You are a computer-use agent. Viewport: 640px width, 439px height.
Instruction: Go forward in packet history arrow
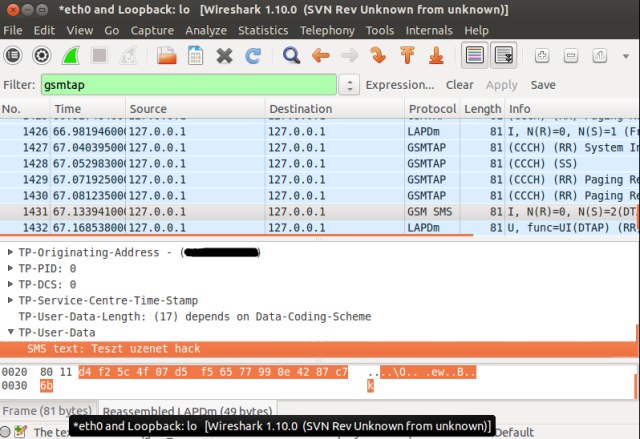tap(349, 55)
